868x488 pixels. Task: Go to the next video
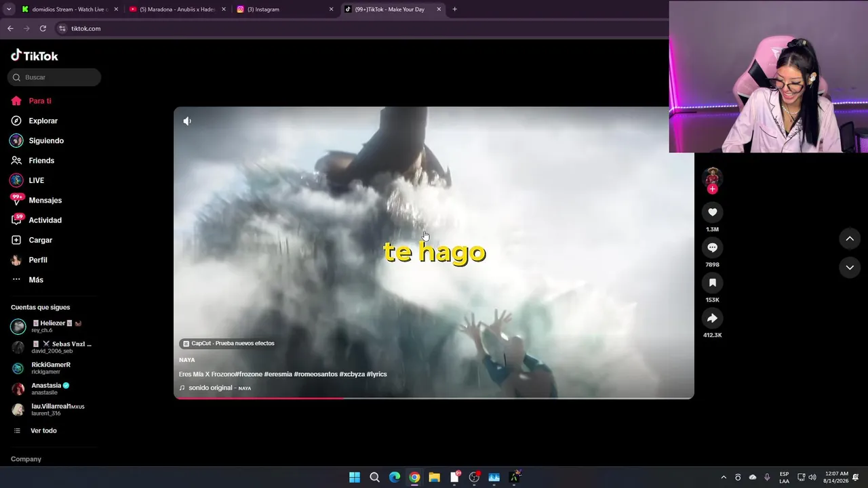850,268
